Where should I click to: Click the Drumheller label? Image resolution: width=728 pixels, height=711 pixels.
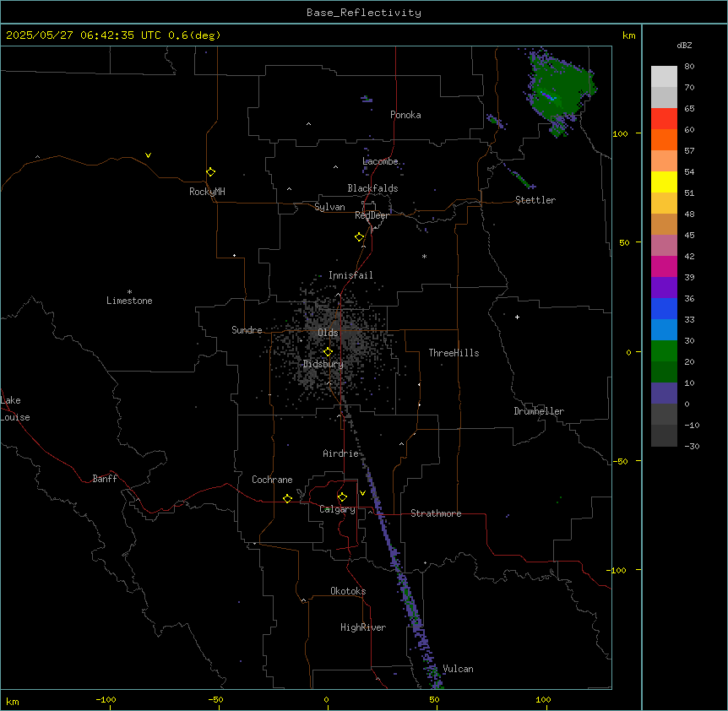point(539,411)
